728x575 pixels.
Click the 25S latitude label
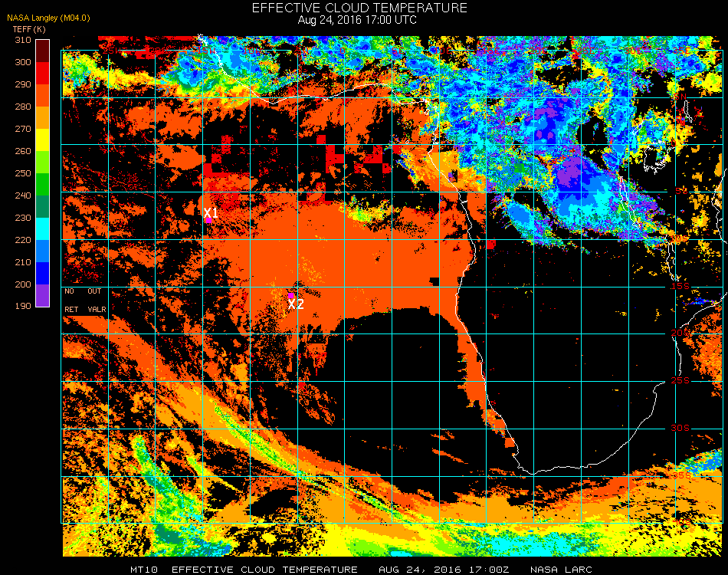point(680,381)
